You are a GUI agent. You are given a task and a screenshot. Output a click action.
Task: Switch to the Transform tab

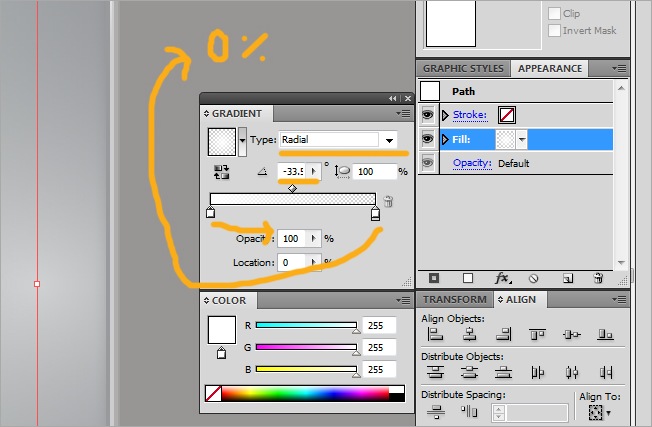tap(454, 299)
